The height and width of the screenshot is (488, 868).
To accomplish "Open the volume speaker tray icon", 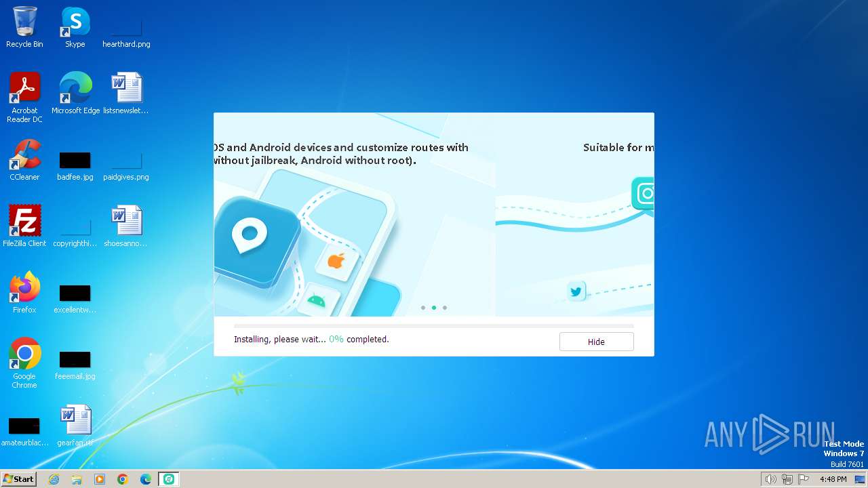I will pyautogui.click(x=770, y=479).
